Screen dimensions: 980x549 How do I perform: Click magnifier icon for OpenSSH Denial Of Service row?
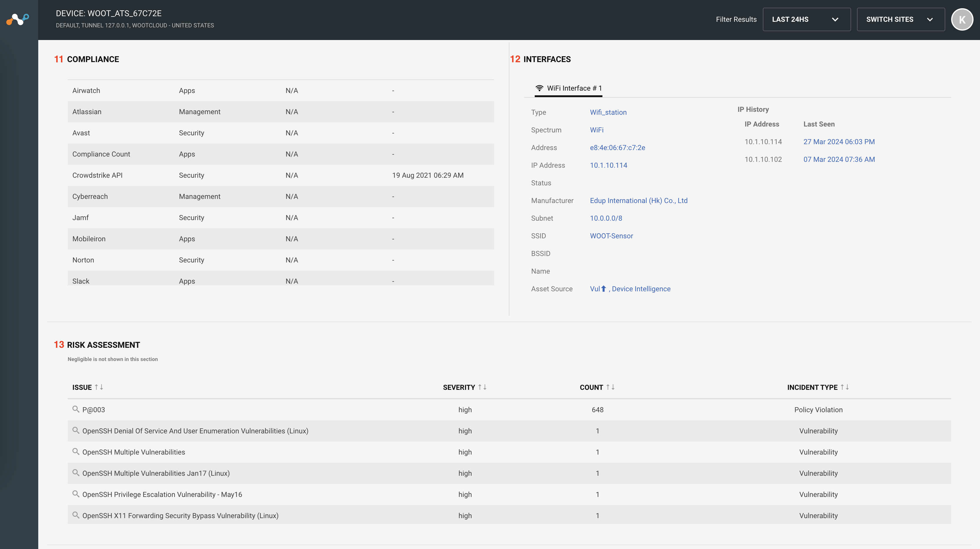tap(76, 430)
